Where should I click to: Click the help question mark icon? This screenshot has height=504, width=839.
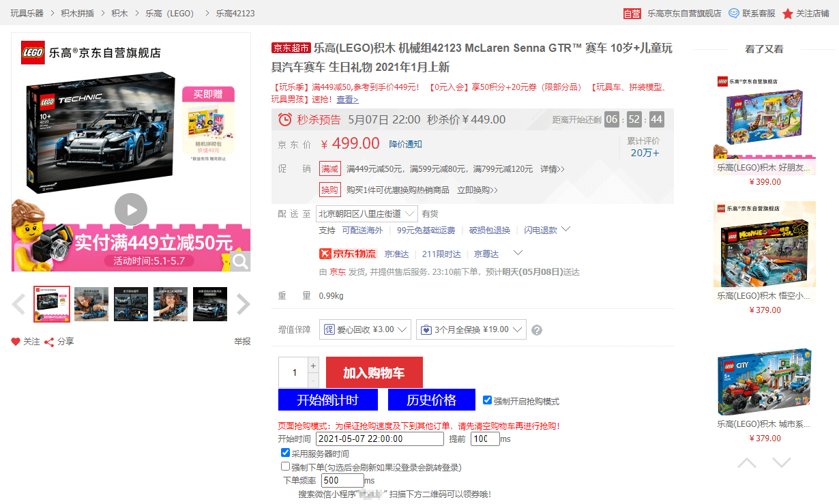537,330
